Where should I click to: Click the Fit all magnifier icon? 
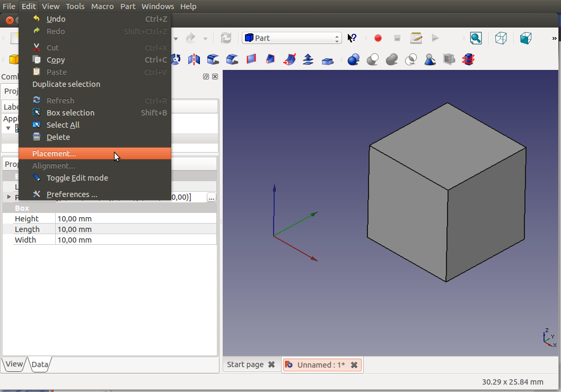[x=476, y=38]
